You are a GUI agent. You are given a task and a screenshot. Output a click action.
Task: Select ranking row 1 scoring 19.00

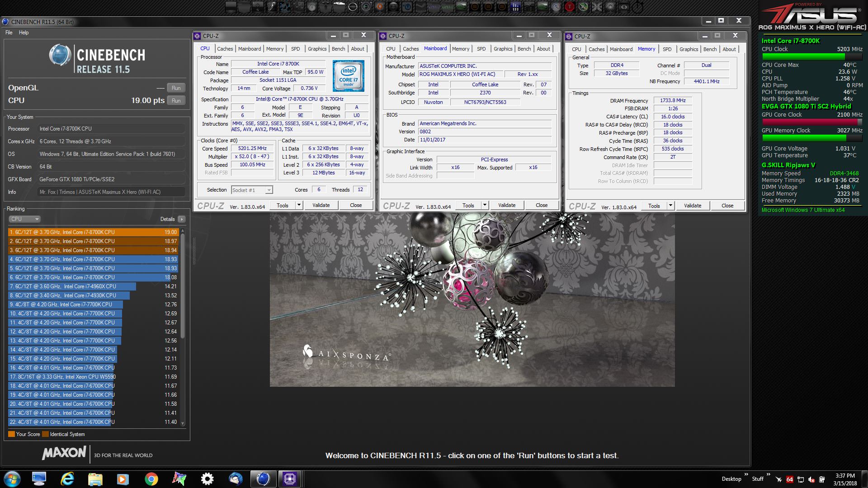point(93,232)
